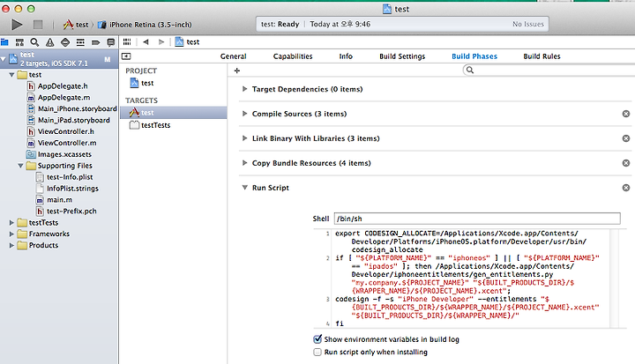
Task: Switch to the General tab
Action: click(x=233, y=56)
